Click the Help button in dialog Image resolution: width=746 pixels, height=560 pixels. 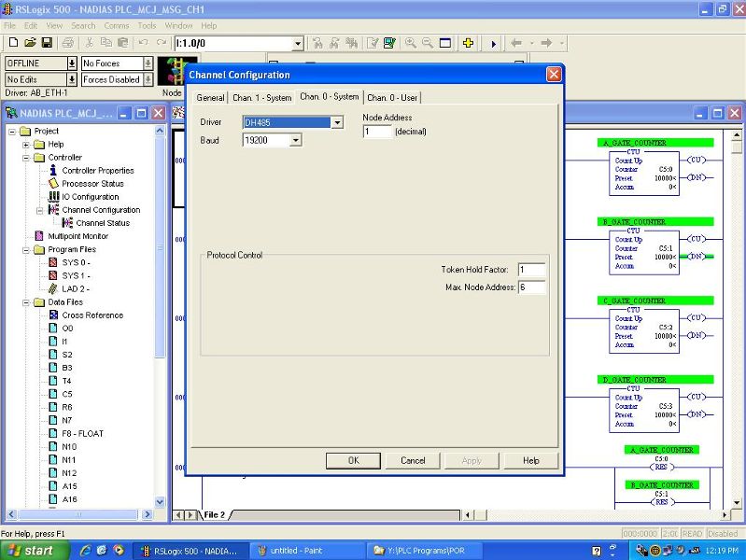pos(531,460)
